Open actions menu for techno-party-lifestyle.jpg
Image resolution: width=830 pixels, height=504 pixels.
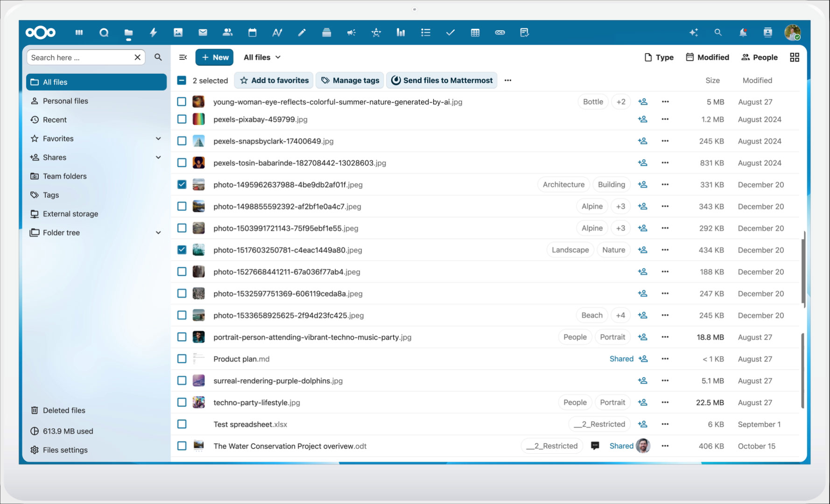pos(665,402)
